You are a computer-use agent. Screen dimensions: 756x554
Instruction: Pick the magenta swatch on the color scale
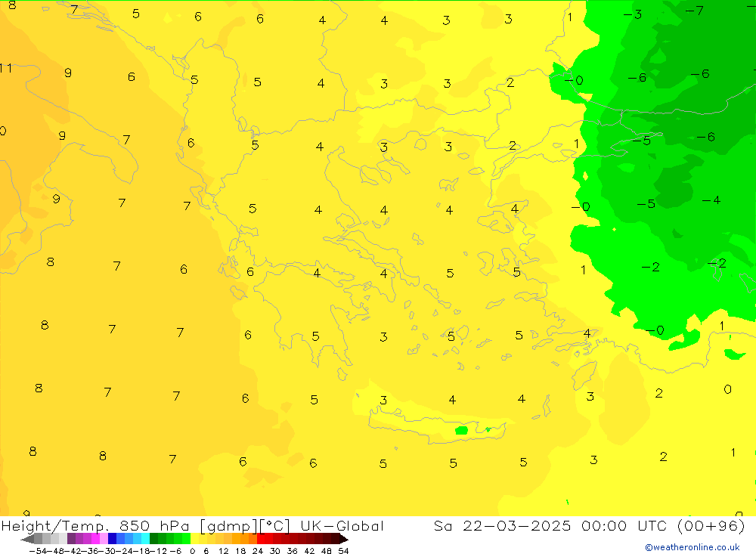point(95,539)
